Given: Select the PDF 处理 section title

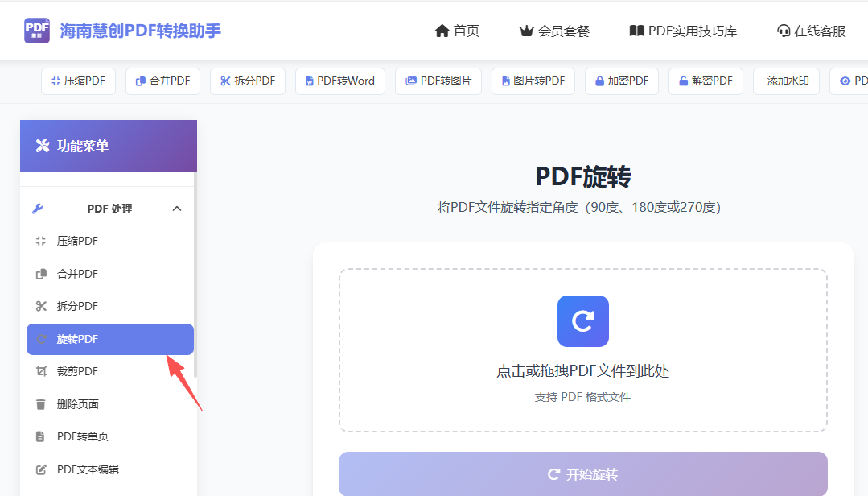Looking at the screenshot, I should [109, 209].
